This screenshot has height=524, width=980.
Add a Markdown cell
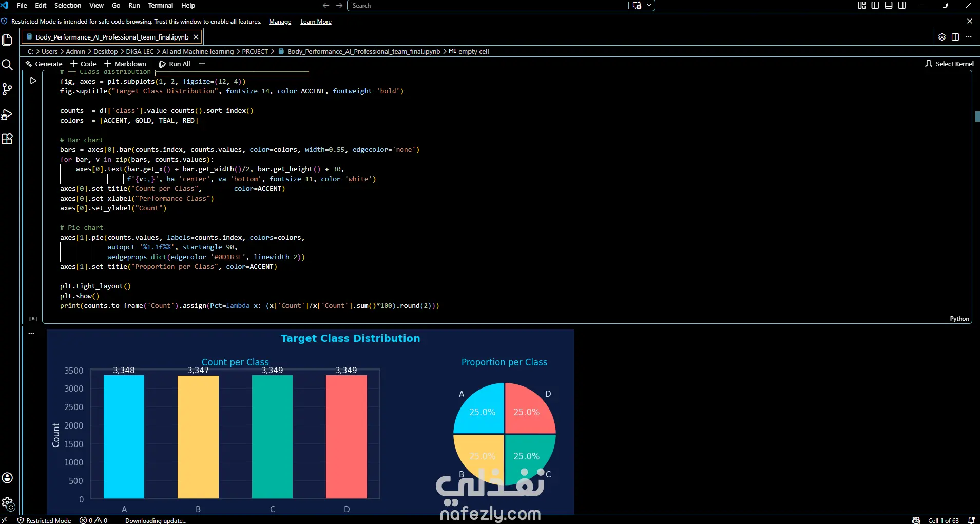(125, 64)
